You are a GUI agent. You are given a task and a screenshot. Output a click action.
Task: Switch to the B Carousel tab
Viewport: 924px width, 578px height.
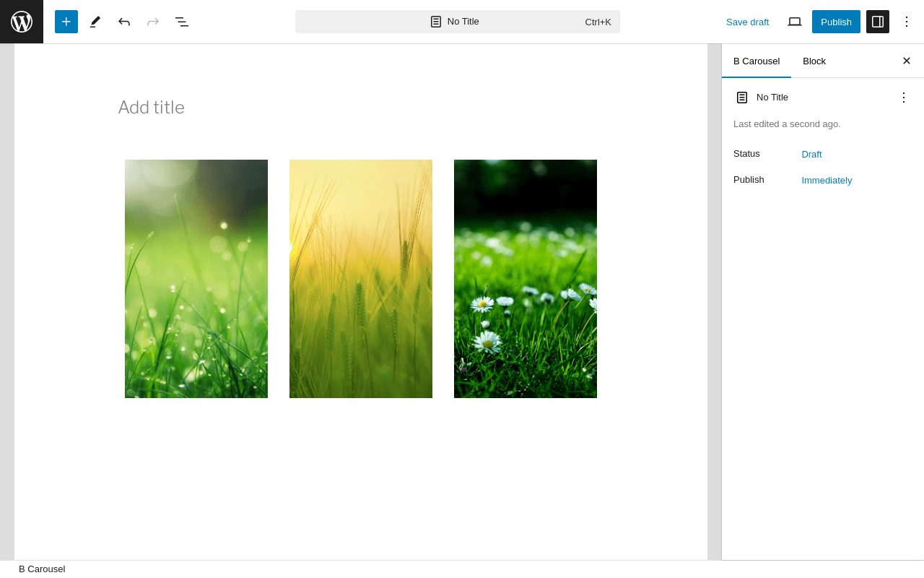757,61
